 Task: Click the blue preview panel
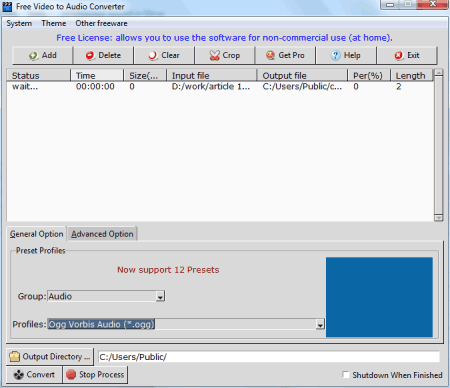379,297
